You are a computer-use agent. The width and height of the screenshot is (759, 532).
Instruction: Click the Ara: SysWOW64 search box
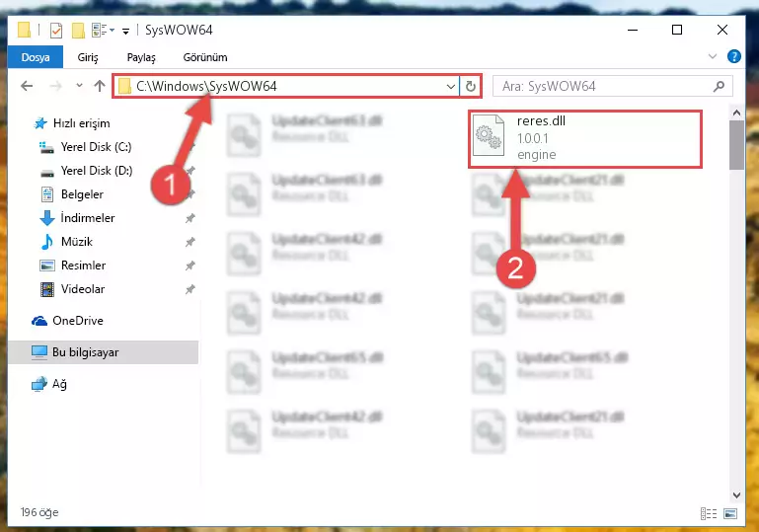pyautogui.click(x=612, y=86)
